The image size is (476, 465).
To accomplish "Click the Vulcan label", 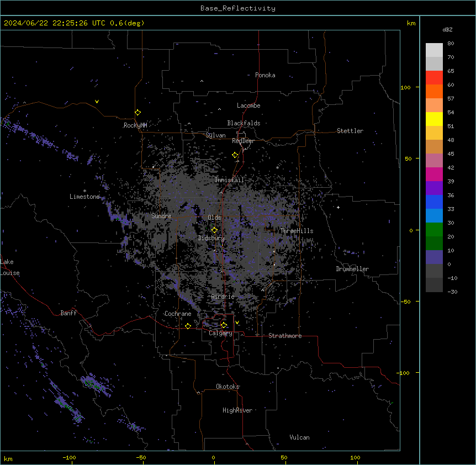I will (x=299, y=437).
